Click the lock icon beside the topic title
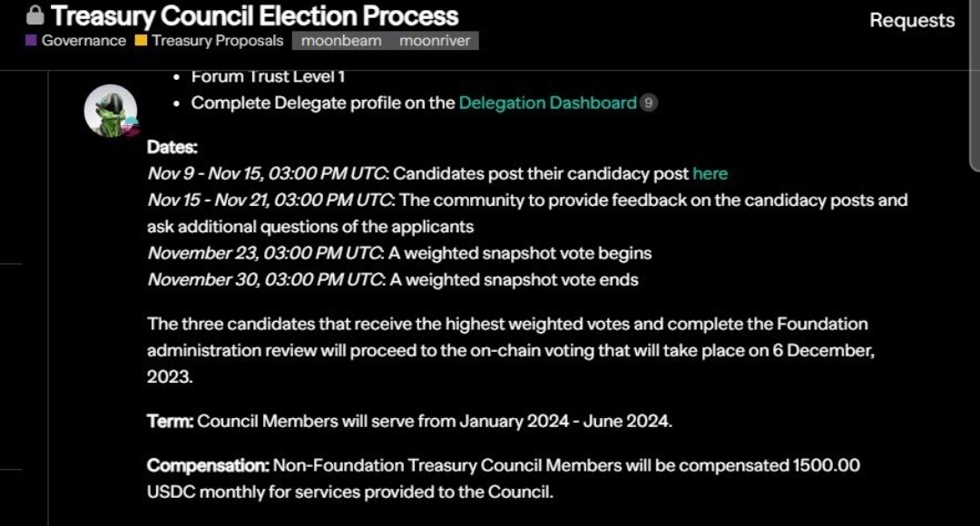Image resolution: width=980 pixels, height=526 pixels. [x=34, y=15]
